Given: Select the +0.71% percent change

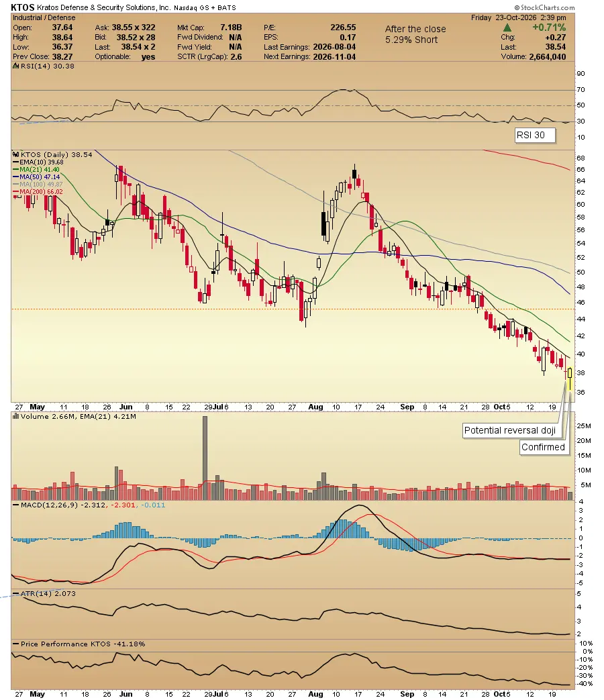Looking at the screenshot, I should [549, 28].
